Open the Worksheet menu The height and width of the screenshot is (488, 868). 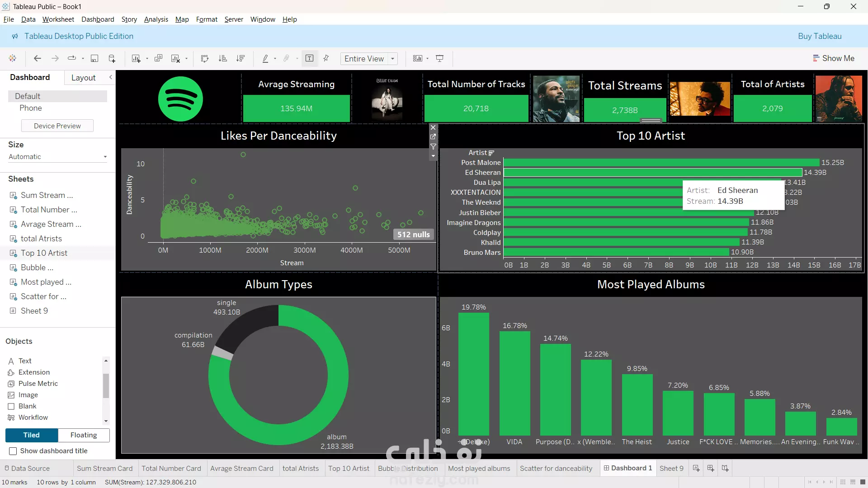(58, 19)
